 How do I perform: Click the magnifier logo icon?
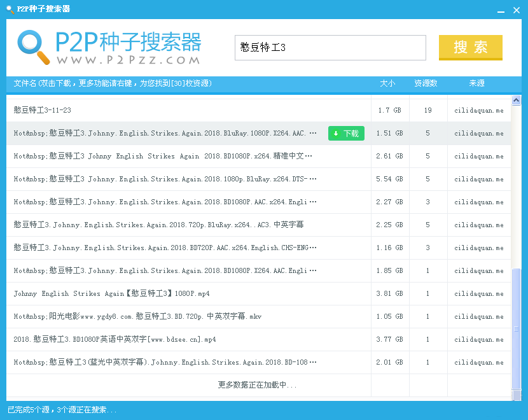coord(33,47)
